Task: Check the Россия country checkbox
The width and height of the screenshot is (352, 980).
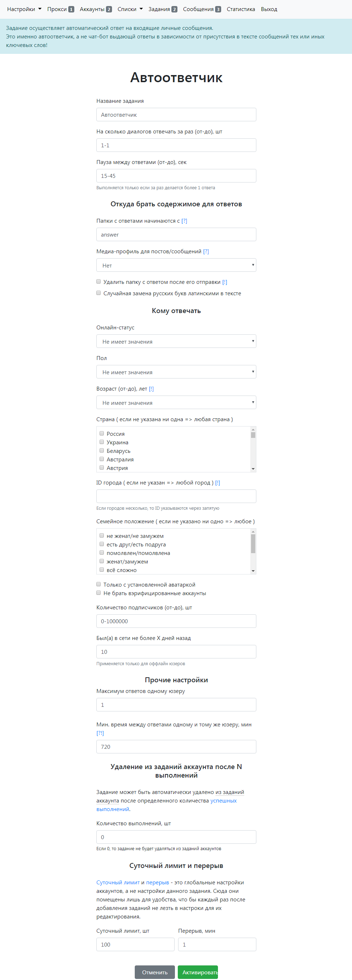Action: [102, 433]
